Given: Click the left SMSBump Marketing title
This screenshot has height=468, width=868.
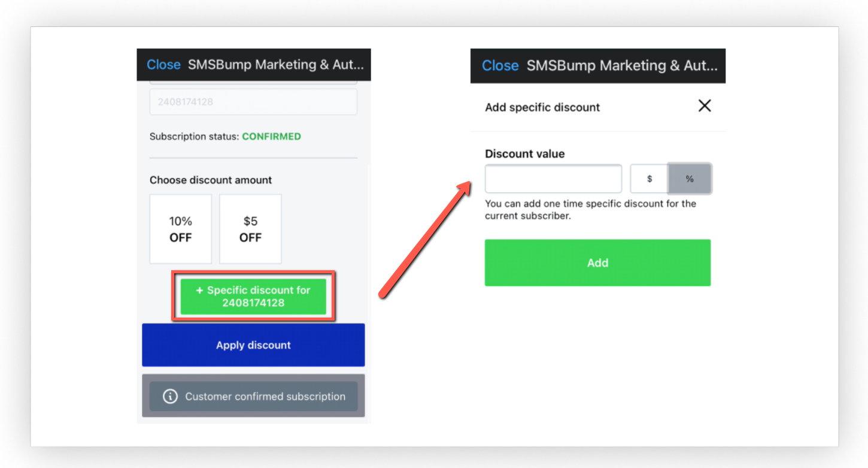Looking at the screenshot, I should click(275, 65).
